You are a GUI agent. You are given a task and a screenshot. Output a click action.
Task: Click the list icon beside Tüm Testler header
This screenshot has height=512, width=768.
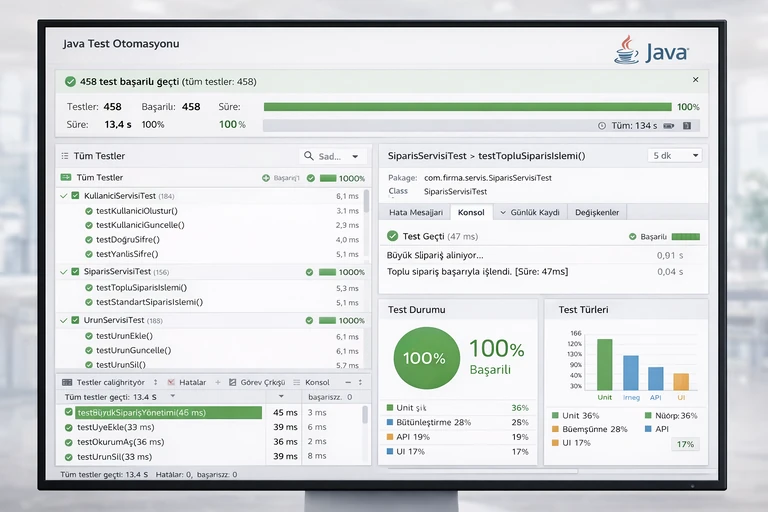[65, 157]
